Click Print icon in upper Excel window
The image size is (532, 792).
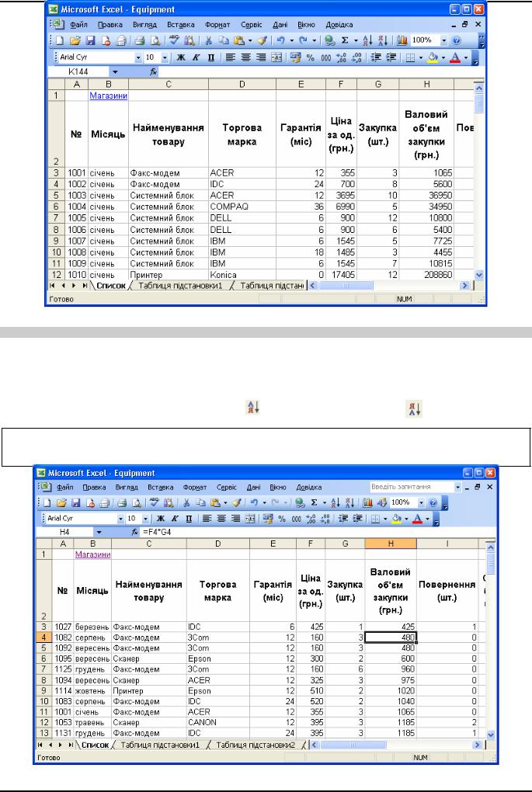(x=140, y=40)
